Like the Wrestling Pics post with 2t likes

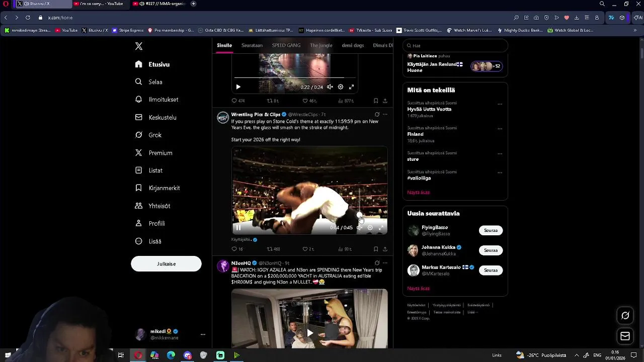coord(308,249)
